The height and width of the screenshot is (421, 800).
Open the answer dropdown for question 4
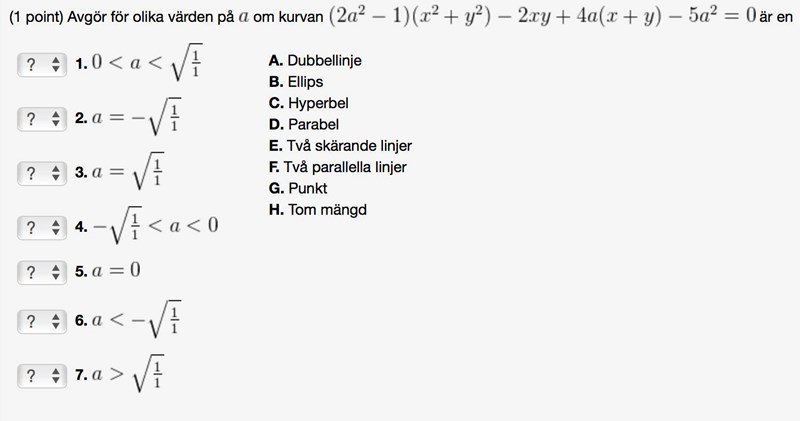tap(42, 228)
